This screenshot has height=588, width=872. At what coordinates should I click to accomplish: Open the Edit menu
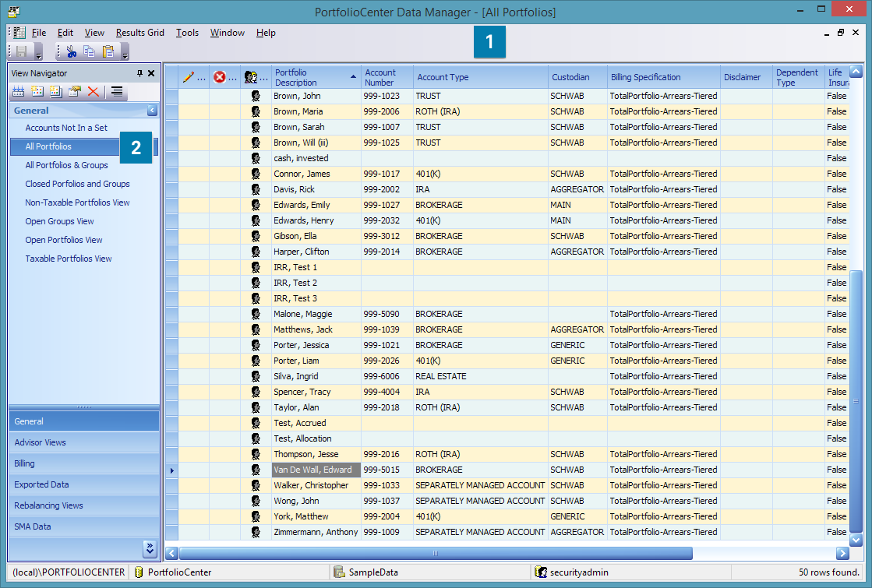[x=65, y=33]
